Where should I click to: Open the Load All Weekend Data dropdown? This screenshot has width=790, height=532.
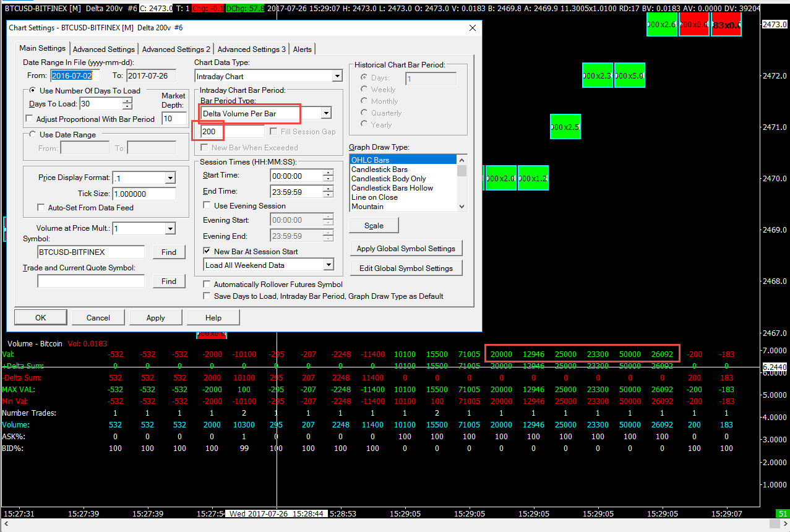click(328, 265)
